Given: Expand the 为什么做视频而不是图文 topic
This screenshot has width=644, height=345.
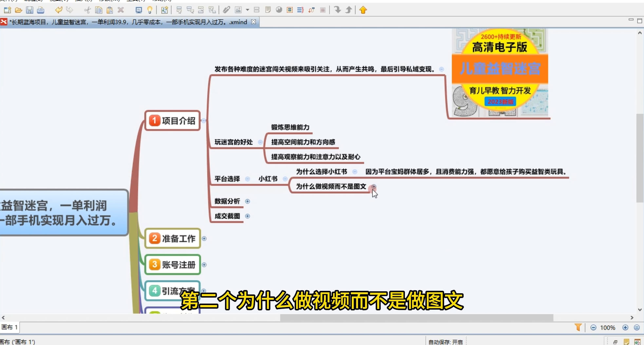Looking at the screenshot, I should [373, 186].
